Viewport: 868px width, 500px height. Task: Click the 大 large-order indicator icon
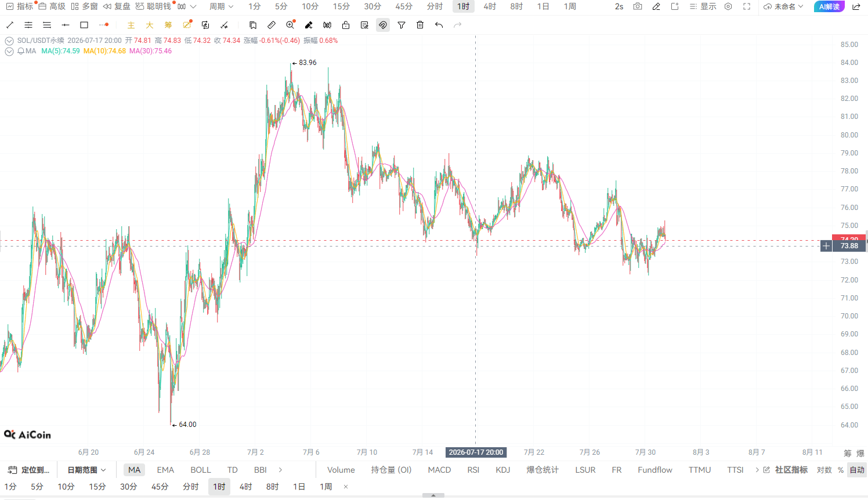coord(150,25)
